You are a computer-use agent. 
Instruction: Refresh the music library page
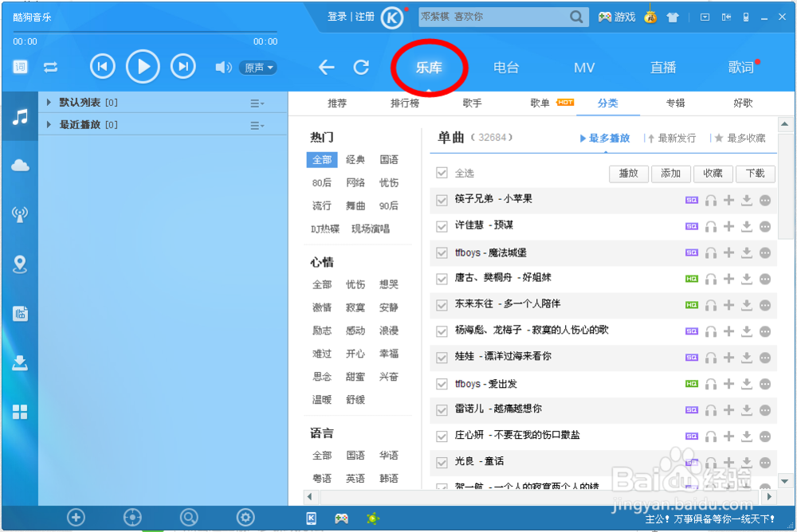pos(361,67)
